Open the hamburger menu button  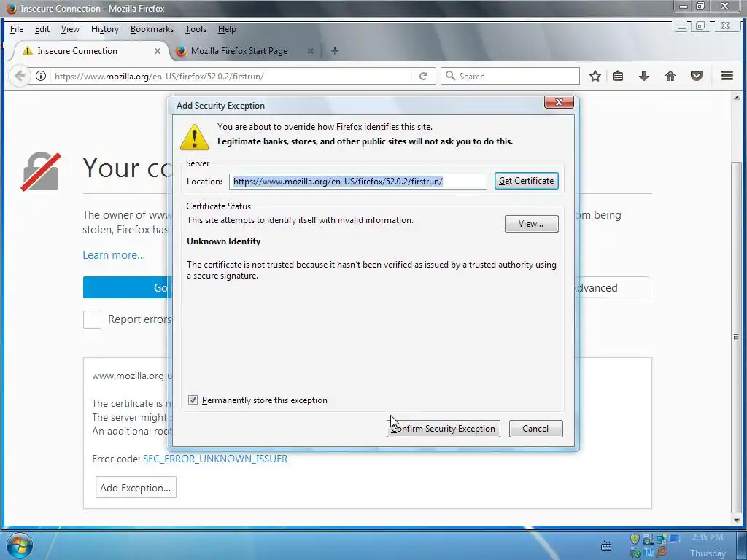click(727, 76)
